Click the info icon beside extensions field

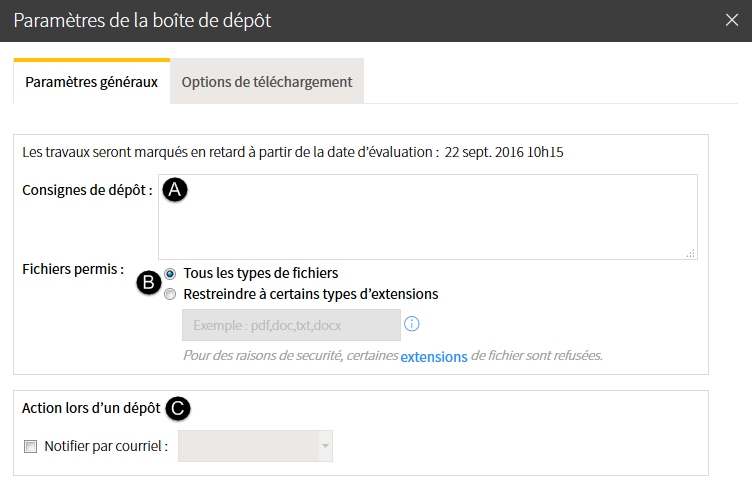(x=411, y=324)
